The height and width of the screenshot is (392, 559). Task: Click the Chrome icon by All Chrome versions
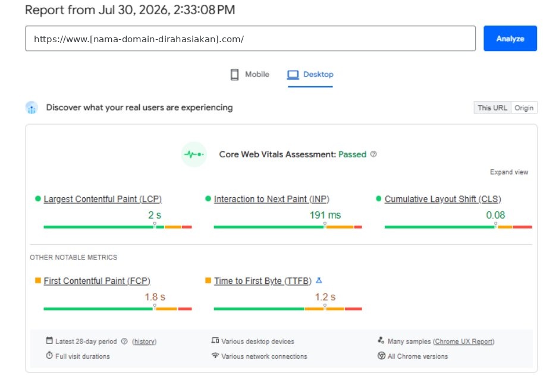click(381, 356)
